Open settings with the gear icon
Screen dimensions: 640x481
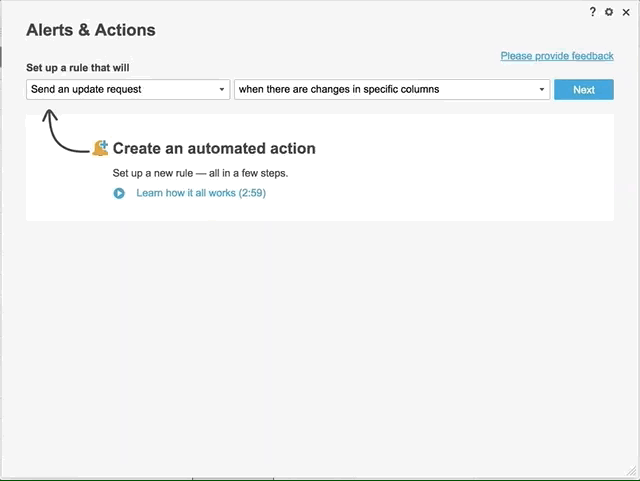(609, 12)
